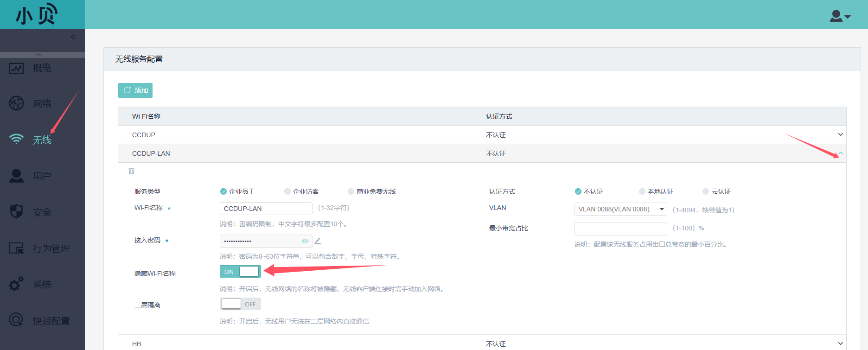Image resolution: width=868 pixels, height=350 pixels.
Task: Click the 添加 add button
Action: click(x=135, y=90)
